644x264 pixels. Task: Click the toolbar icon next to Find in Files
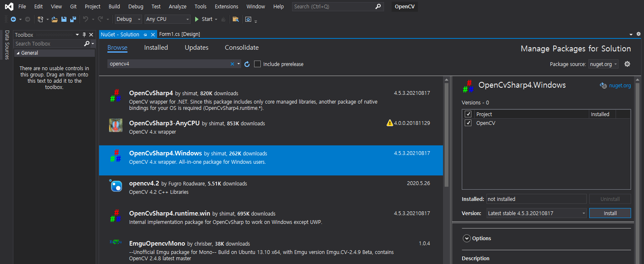coord(248,19)
